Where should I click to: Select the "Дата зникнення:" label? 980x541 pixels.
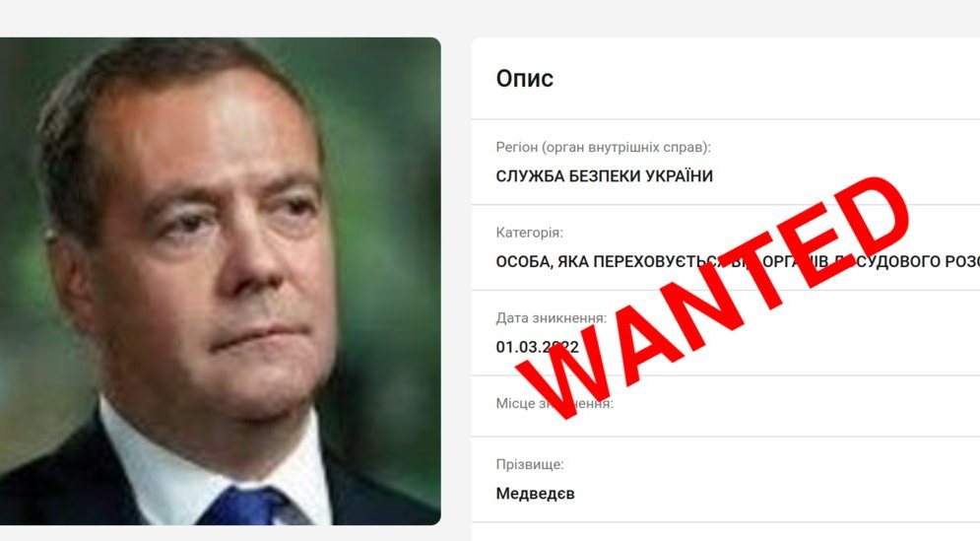pos(552,317)
